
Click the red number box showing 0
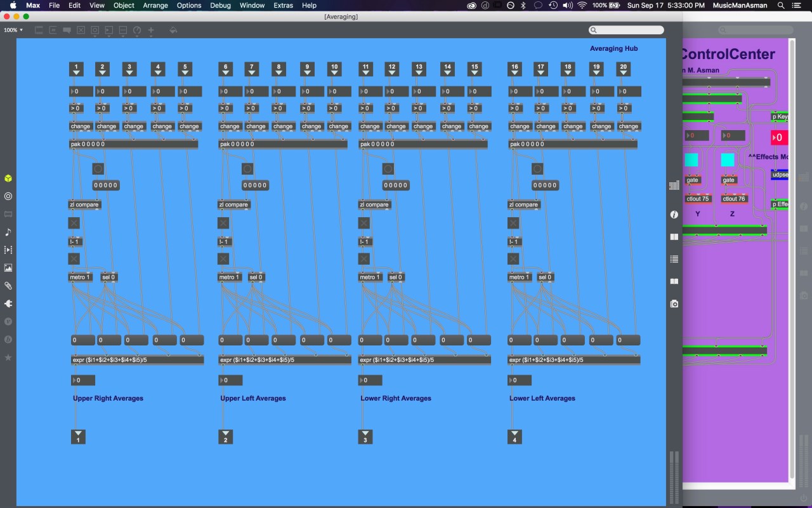pyautogui.click(x=779, y=137)
